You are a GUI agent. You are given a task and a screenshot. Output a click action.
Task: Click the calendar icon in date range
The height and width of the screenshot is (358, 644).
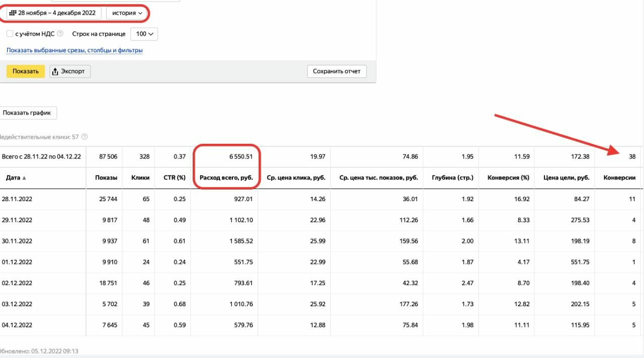13,13
